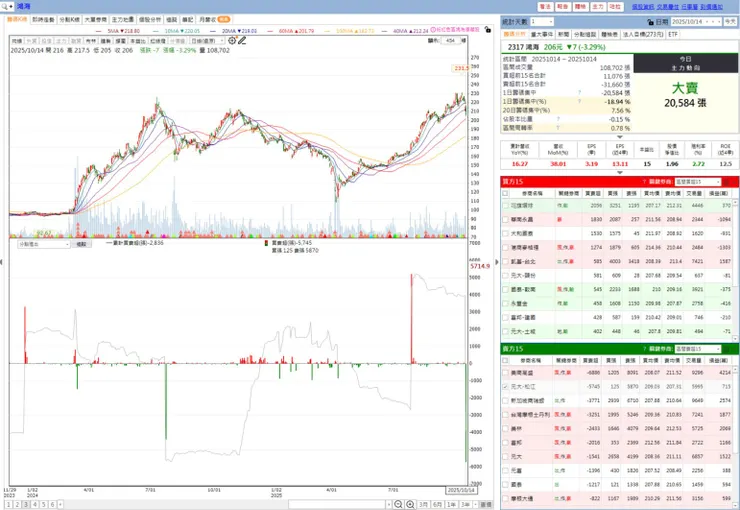Zoom out the chart with minus magnifier

pyautogui.click(x=398, y=504)
